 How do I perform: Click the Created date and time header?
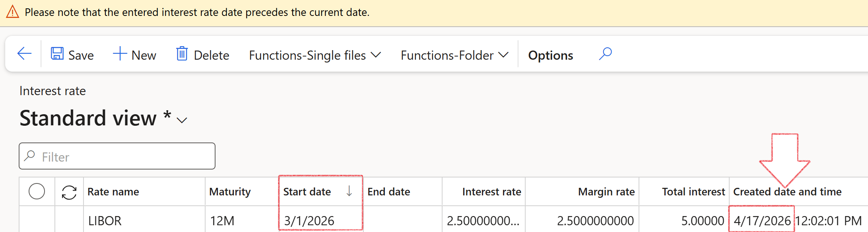(x=787, y=192)
